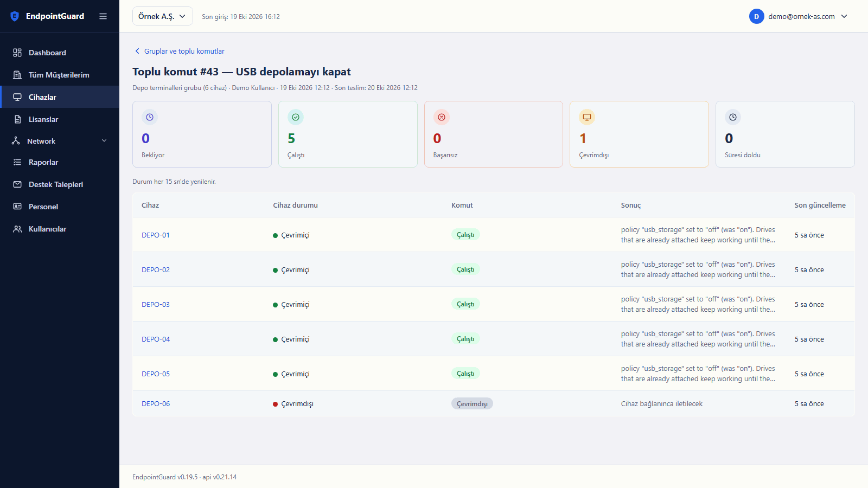The height and width of the screenshot is (488, 868).
Task: Click the Sonuç column header
Action: click(631, 206)
